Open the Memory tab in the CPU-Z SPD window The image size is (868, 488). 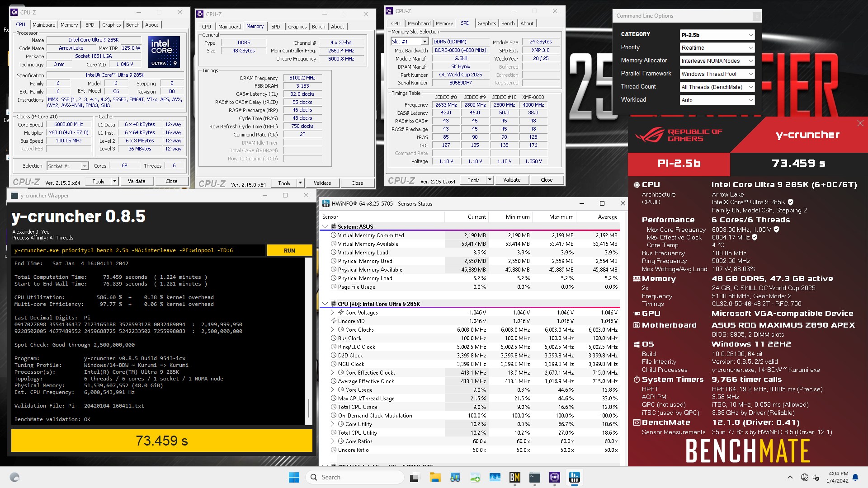point(444,23)
